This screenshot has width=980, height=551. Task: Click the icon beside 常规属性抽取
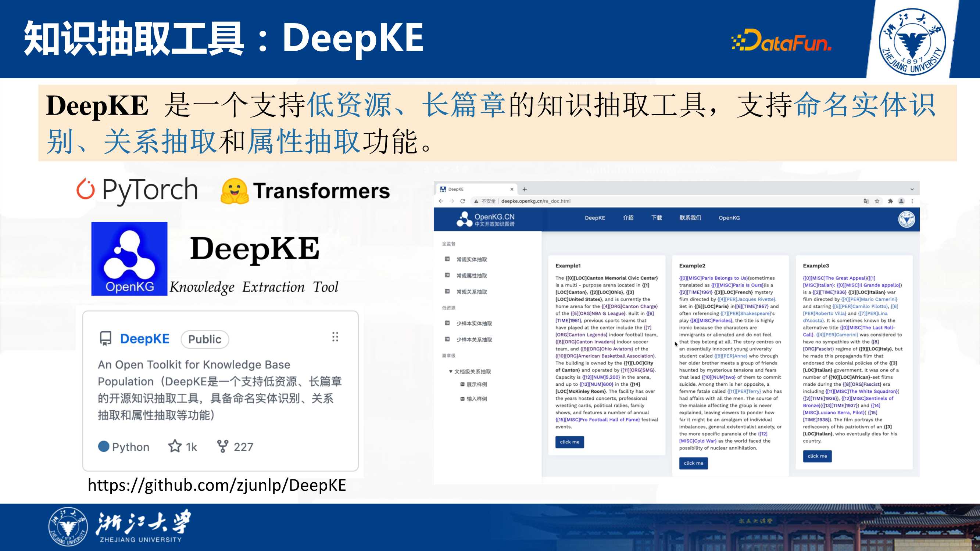447,275
